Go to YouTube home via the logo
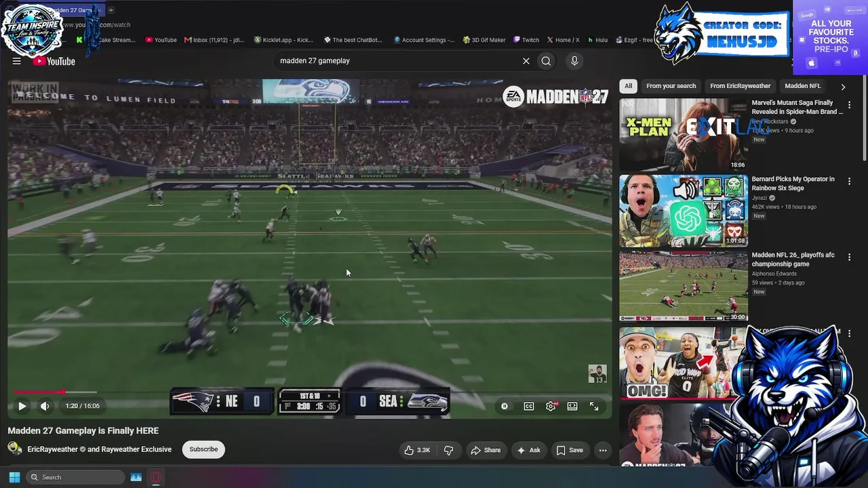The image size is (868, 488). 54,61
